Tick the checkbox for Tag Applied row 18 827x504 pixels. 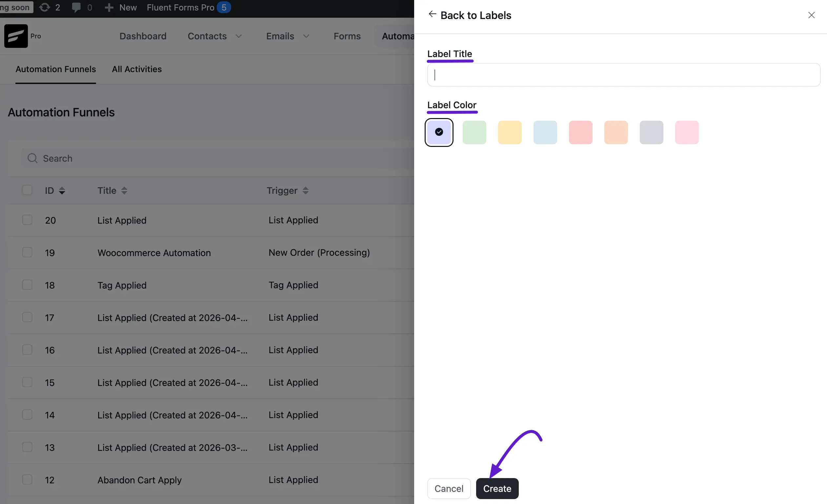coord(27,285)
